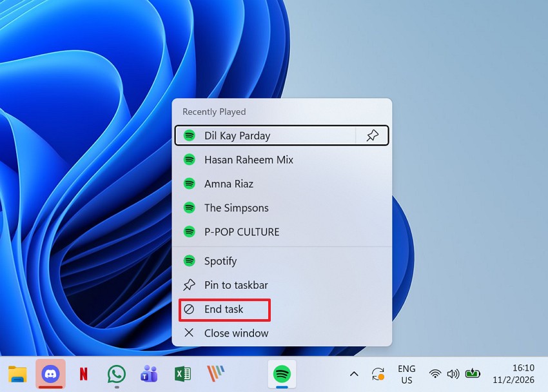Screen dimensions: 548x392
Task: Open Microsoft Teams from the taskbar
Action: [x=149, y=374]
